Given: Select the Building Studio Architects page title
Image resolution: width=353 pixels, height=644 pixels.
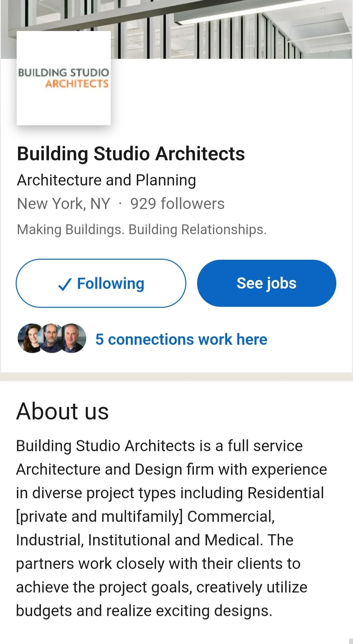Looking at the screenshot, I should click(x=131, y=153).
